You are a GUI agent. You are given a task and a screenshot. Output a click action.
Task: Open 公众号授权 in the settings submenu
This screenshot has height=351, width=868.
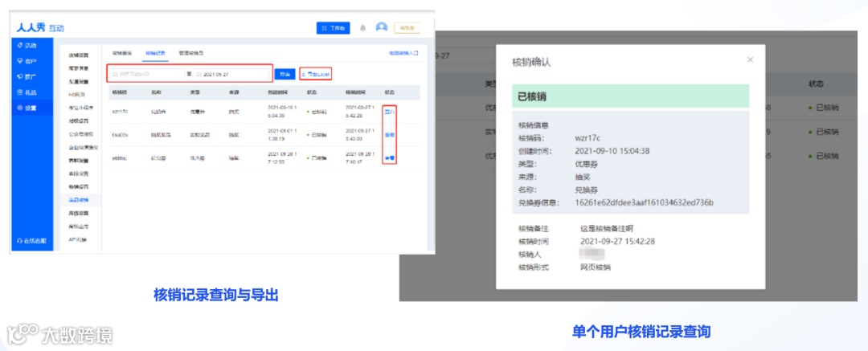(81, 134)
